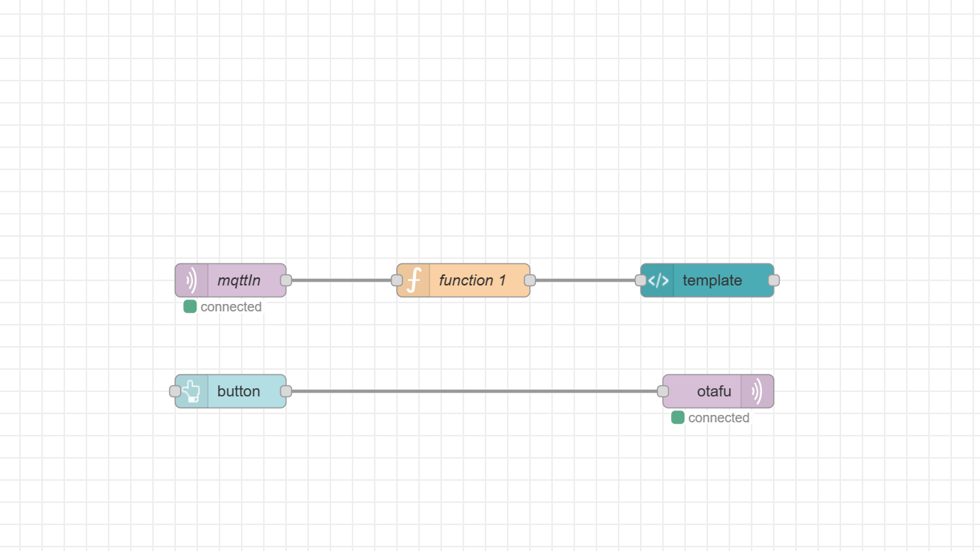Click the button node's output port
This screenshot has width=980, height=551.
[286, 391]
